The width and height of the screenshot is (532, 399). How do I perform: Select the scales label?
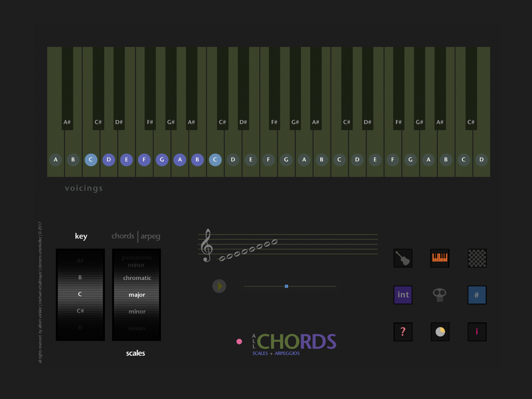tap(135, 353)
